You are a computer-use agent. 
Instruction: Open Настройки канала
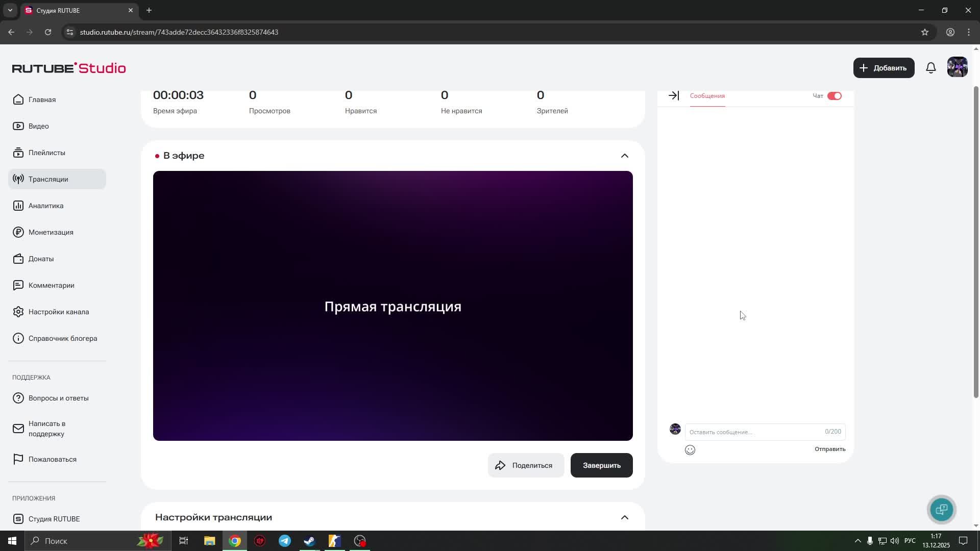coord(59,312)
